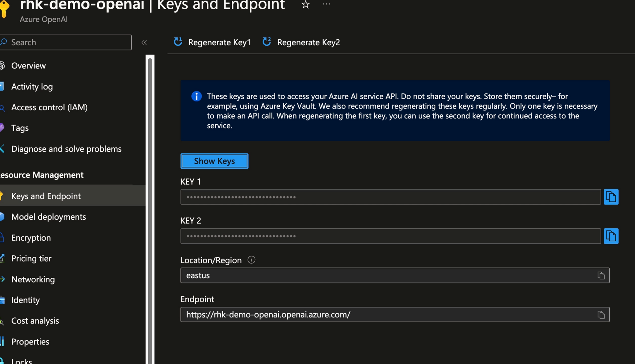This screenshot has height=364, width=635.
Task: Favorite this resource with the star icon
Action: (305, 4)
